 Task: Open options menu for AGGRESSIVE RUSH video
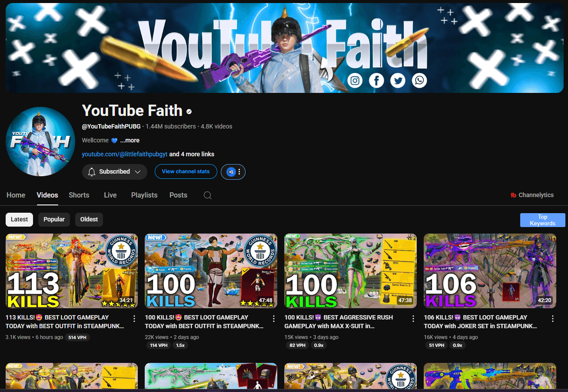tap(413, 319)
